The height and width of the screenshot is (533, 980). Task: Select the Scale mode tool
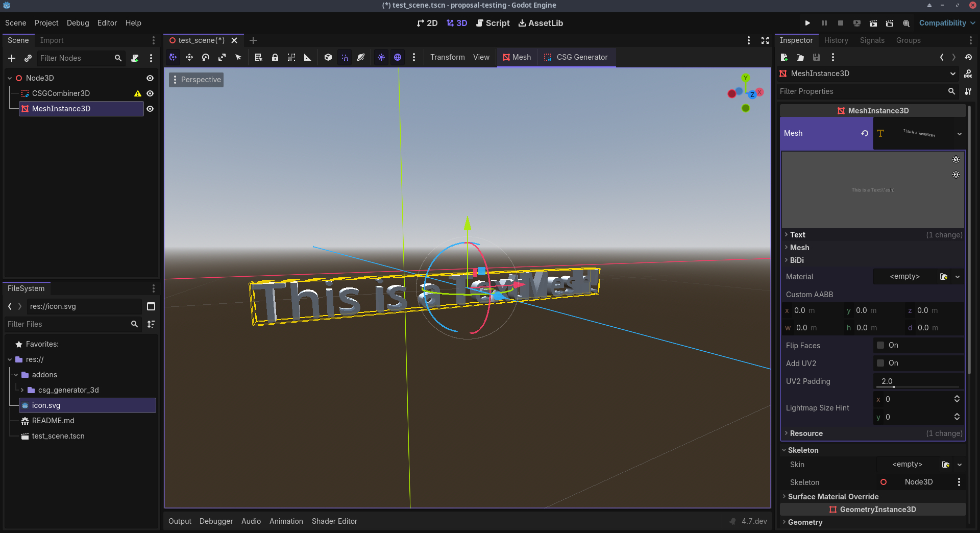222,57
